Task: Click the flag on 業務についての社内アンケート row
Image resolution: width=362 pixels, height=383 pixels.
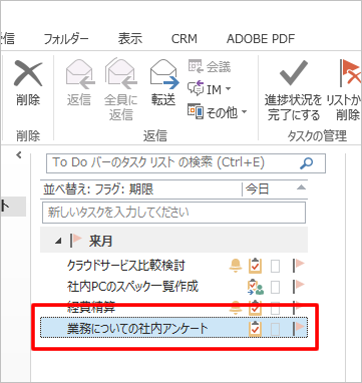Action: (299, 329)
